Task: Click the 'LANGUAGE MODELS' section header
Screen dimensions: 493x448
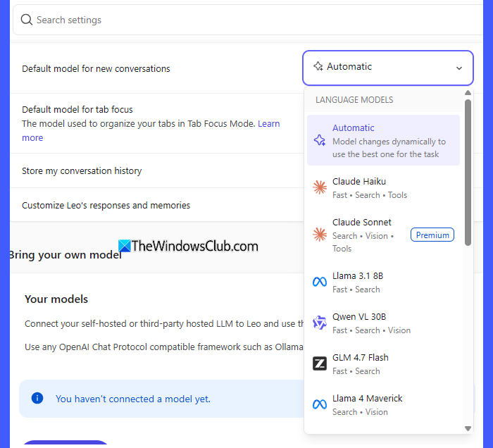Action: pos(354,99)
